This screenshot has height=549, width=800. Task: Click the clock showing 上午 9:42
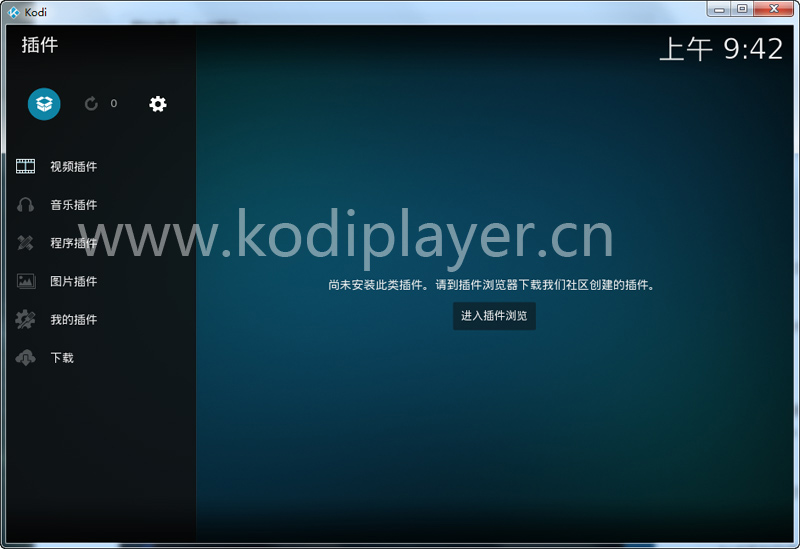coord(721,49)
